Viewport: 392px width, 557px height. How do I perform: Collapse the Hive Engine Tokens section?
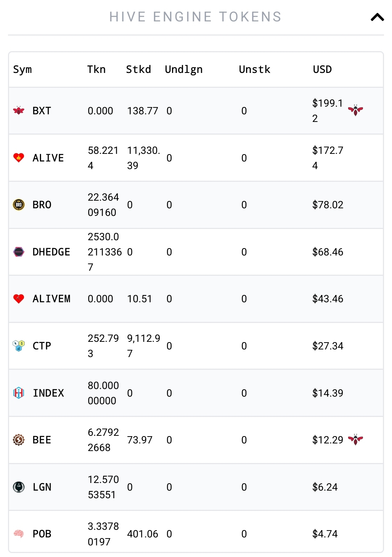377,17
